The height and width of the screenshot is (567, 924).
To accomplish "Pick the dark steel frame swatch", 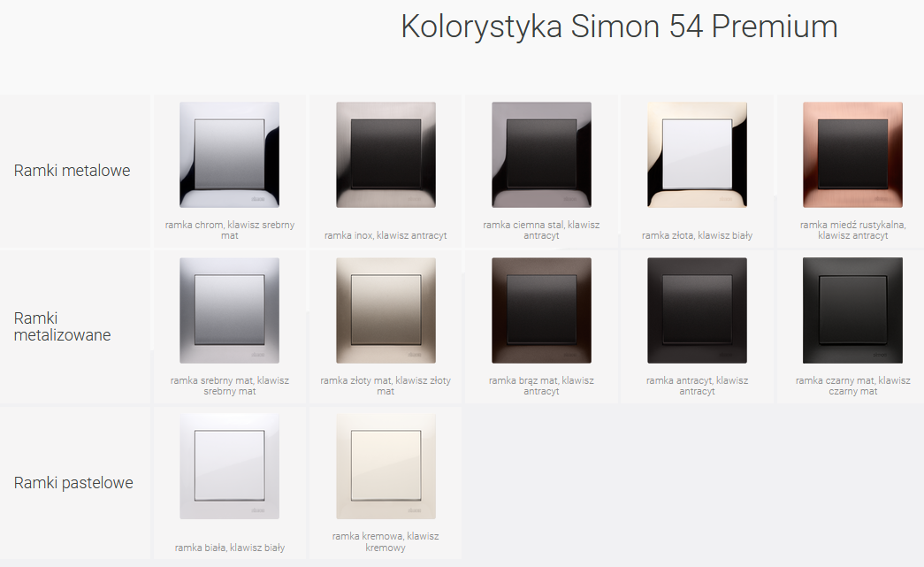I will click(541, 155).
